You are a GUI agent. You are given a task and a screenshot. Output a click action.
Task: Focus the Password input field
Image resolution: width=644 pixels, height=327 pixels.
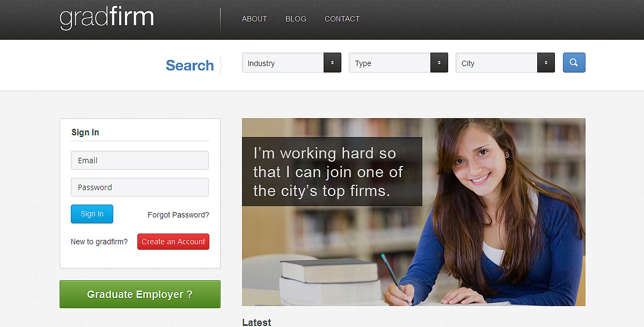point(140,187)
